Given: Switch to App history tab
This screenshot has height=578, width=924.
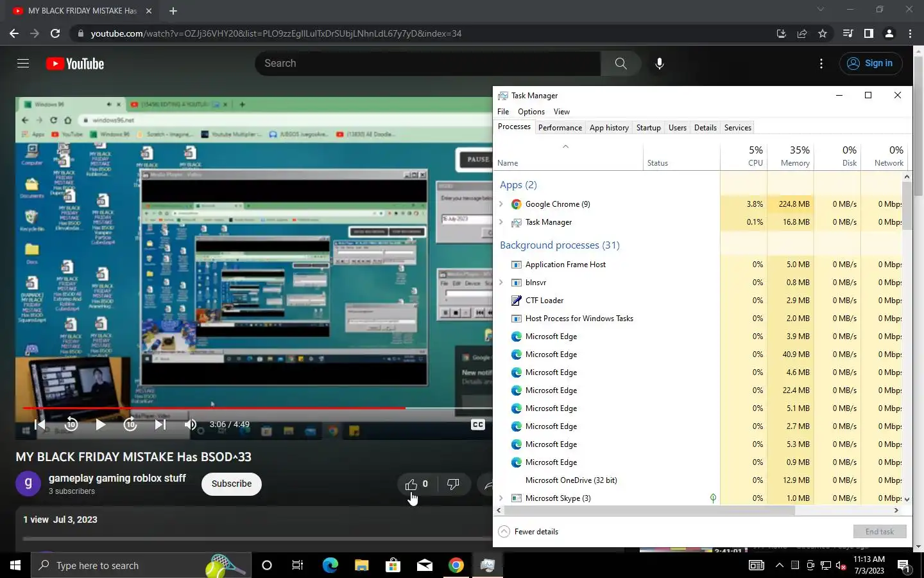Looking at the screenshot, I should pyautogui.click(x=609, y=128).
